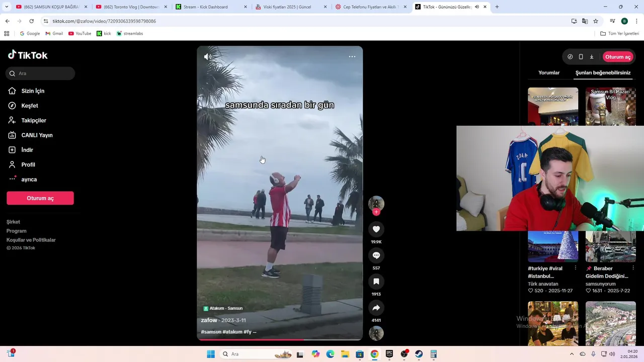Switch to the Toronto Vlog YouTube tab

[132, 7]
